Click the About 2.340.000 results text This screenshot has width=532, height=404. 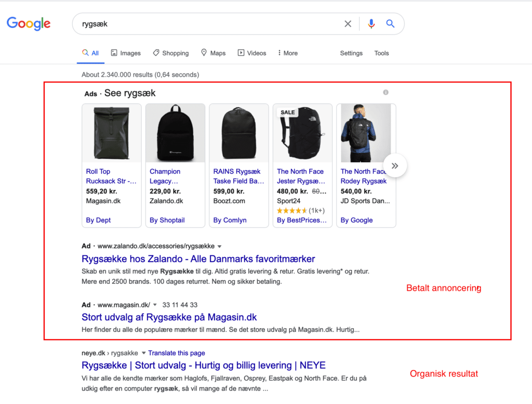tap(140, 75)
